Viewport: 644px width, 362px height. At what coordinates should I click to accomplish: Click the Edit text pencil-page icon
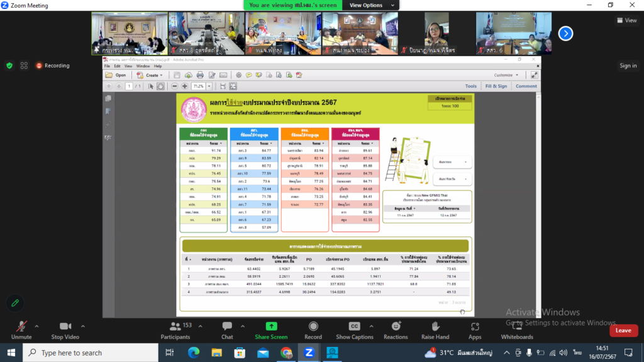(x=212, y=75)
